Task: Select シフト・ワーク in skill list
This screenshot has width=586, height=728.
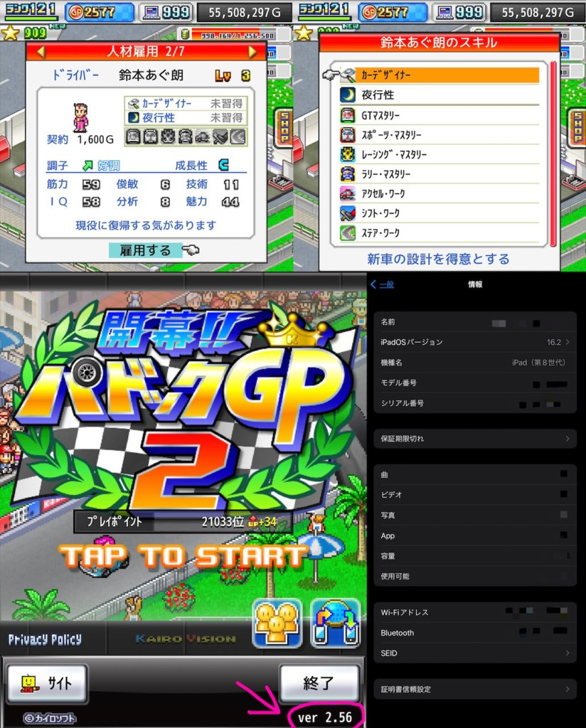Action: (439, 213)
